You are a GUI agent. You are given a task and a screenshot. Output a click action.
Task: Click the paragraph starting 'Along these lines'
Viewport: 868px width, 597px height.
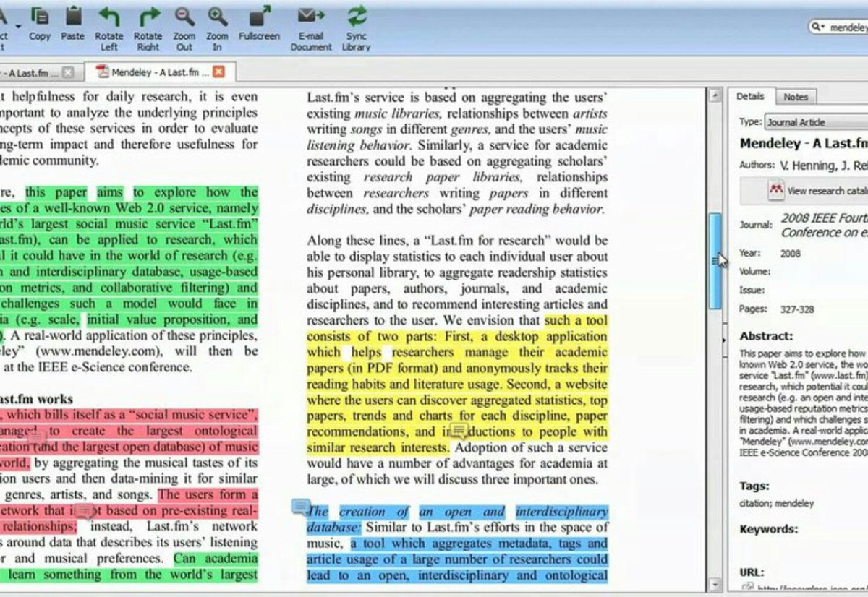pyautogui.click(x=457, y=280)
